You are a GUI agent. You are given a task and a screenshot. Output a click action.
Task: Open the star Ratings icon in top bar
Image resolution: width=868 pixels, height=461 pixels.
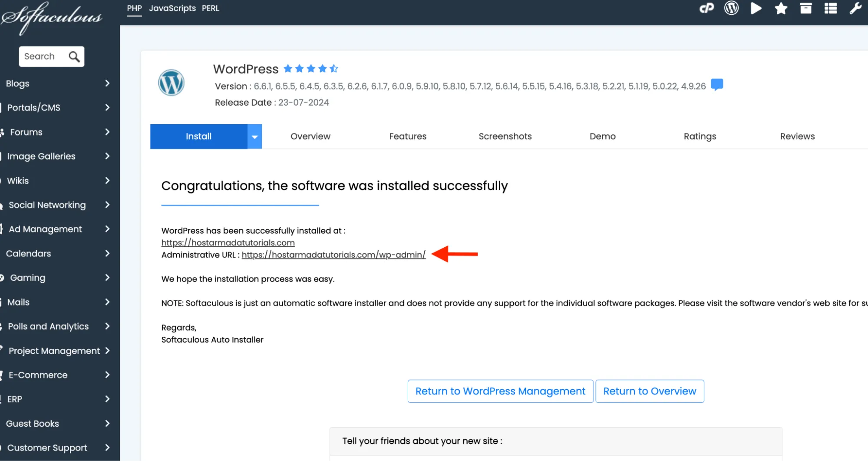point(781,8)
